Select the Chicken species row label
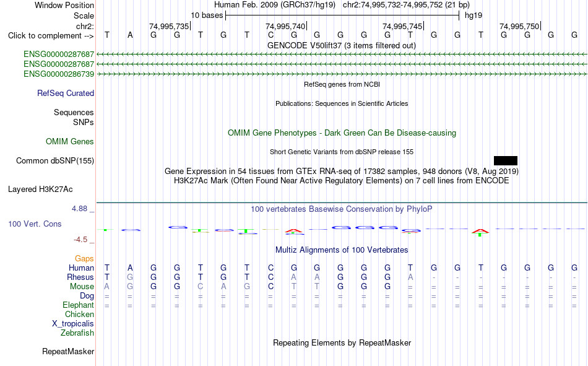588x366 pixels. point(79,314)
